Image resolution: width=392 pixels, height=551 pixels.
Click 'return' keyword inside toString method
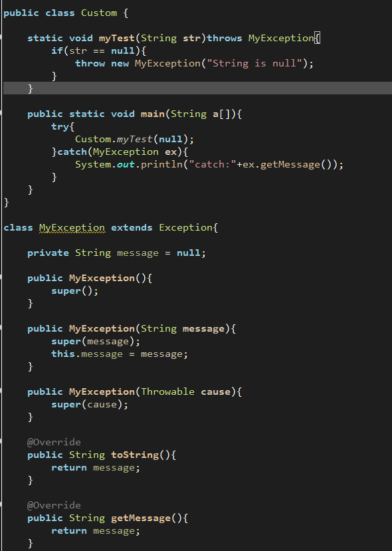(x=69, y=468)
